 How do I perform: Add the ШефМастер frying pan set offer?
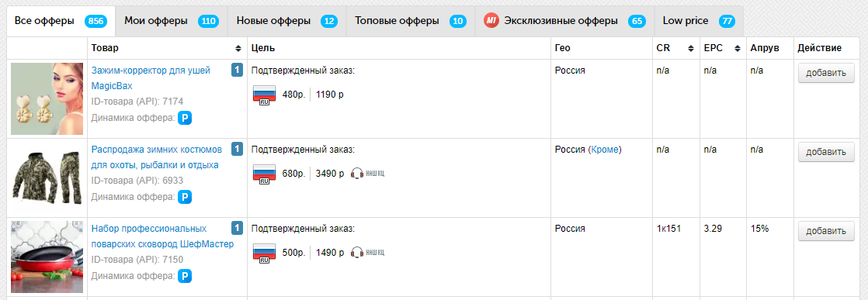(x=826, y=231)
